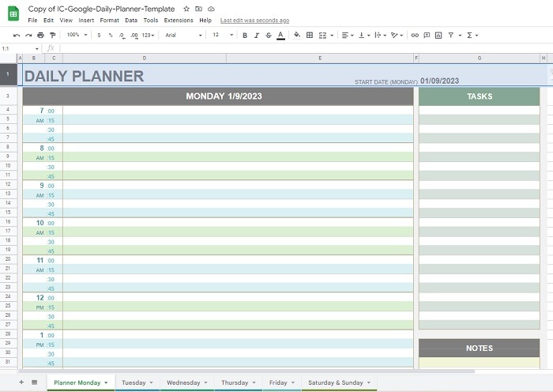Print the spreadsheet
The height and width of the screenshot is (392, 553).
[x=40, y=36]
